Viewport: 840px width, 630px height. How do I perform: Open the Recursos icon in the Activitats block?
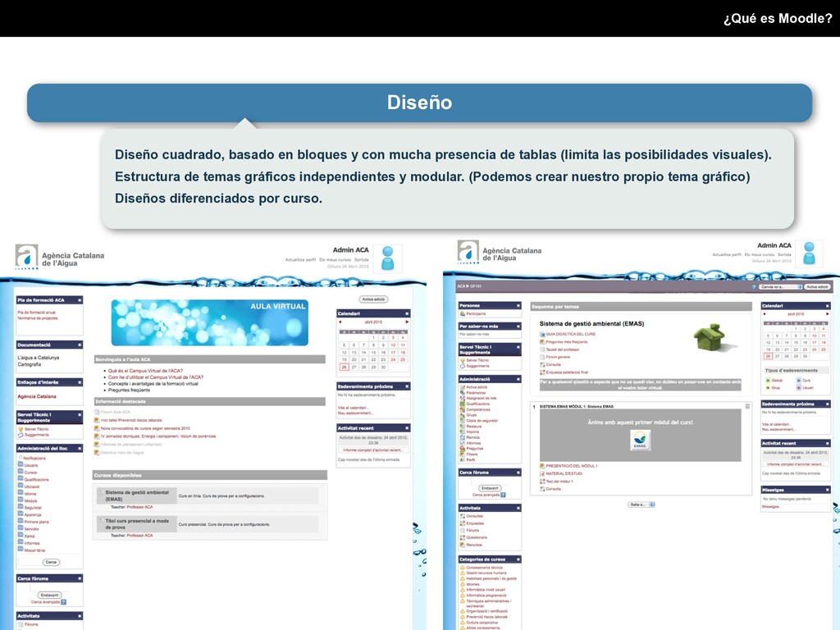463,545
